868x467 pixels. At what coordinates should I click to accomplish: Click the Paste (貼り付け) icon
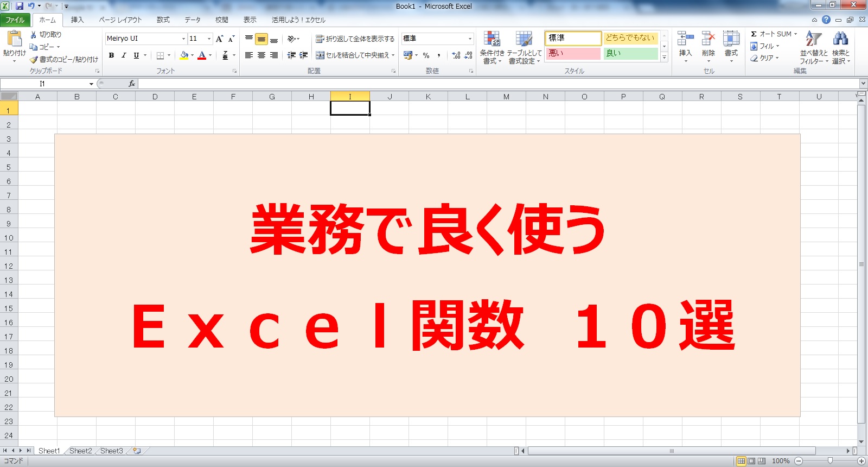point(14,39)
